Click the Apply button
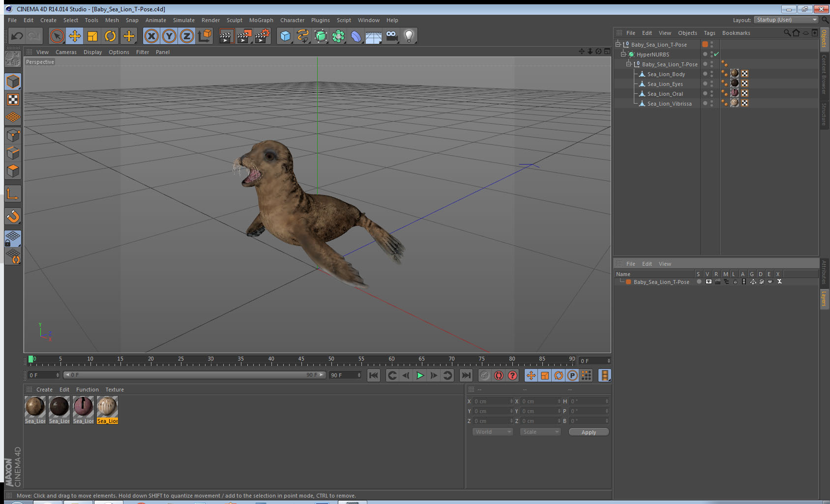The height and width of the screenshot is (504, 830). pos(589,432)
